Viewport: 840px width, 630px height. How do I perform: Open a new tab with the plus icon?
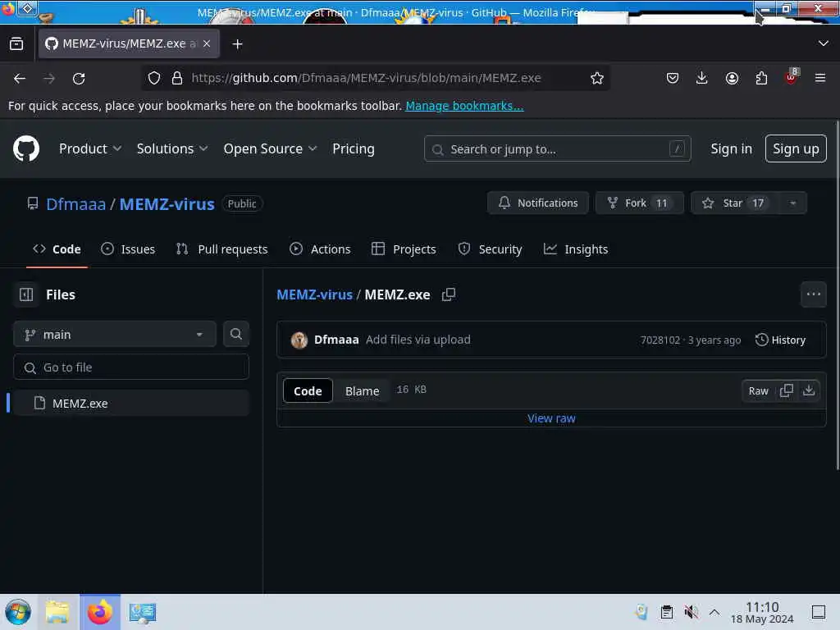[x=237, y=44]
